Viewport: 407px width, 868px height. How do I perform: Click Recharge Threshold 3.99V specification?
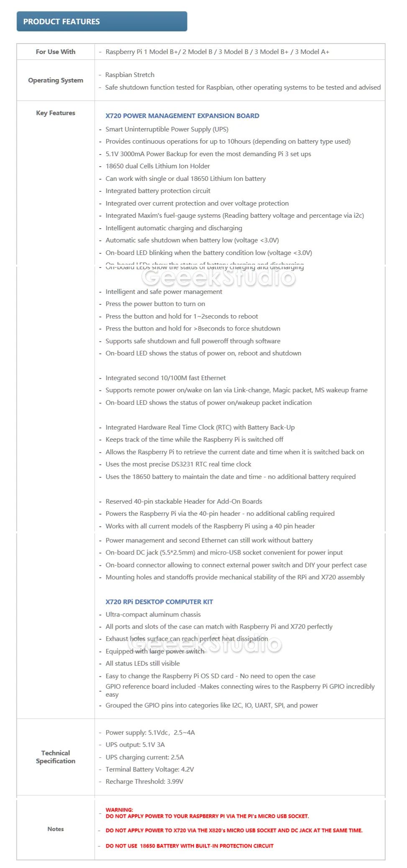[144, 782]
